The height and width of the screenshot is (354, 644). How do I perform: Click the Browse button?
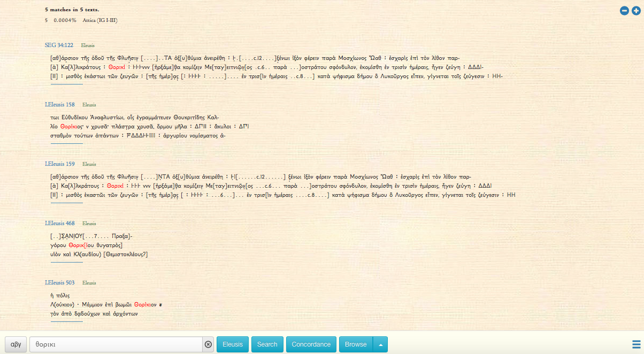pos(356,344)
